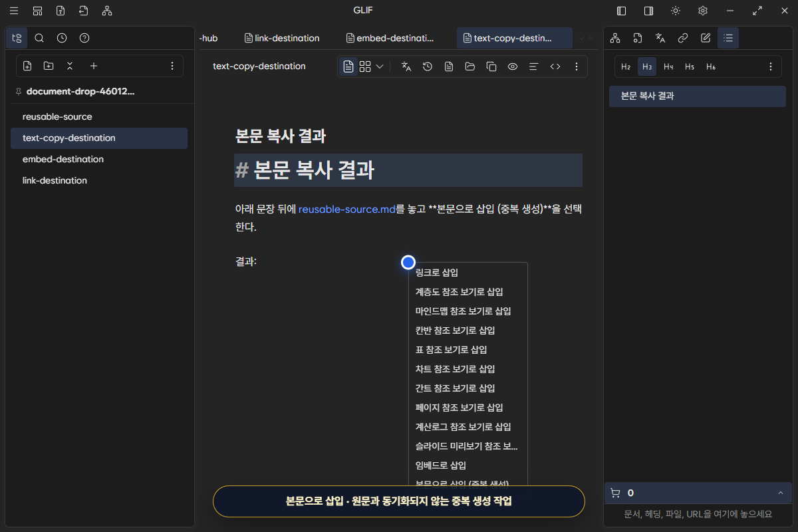Image resolution: width=798 pixels, height=532 pixels.
Task: Switch to the link-destination tab
Action: click(x=282, y=38)
